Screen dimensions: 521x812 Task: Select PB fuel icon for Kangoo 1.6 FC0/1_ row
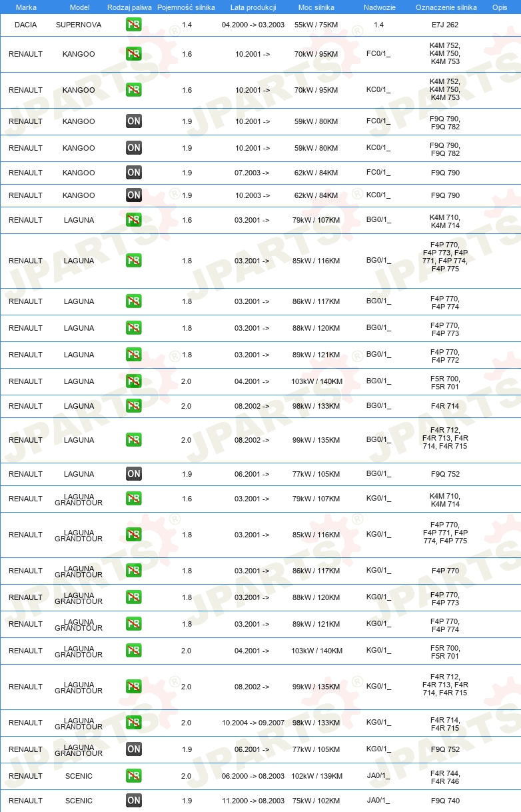134,54
